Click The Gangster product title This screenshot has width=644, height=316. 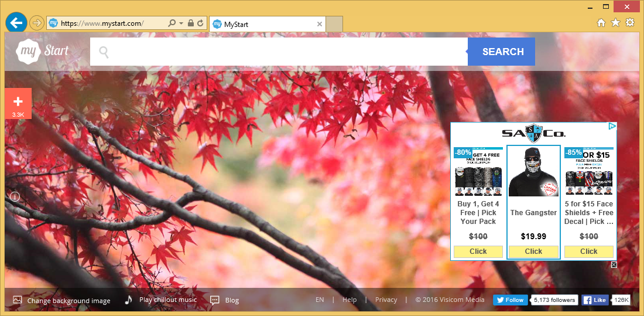pyautogui.click(x=533, y=213)
